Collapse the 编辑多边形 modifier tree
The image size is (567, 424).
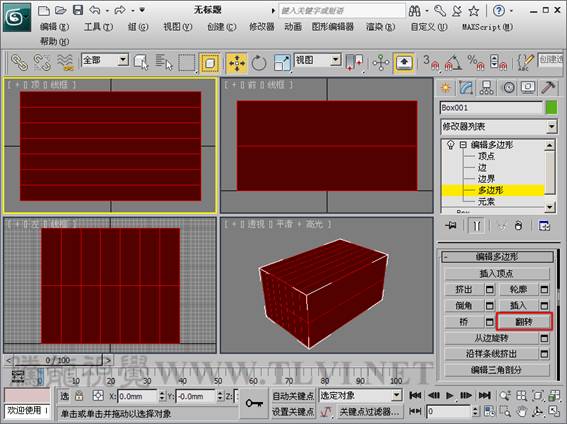(462, 145)
